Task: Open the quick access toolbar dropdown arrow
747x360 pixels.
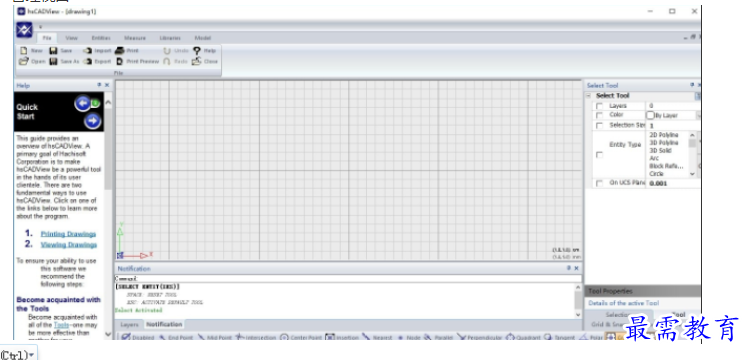Action: tap(40, 27)
